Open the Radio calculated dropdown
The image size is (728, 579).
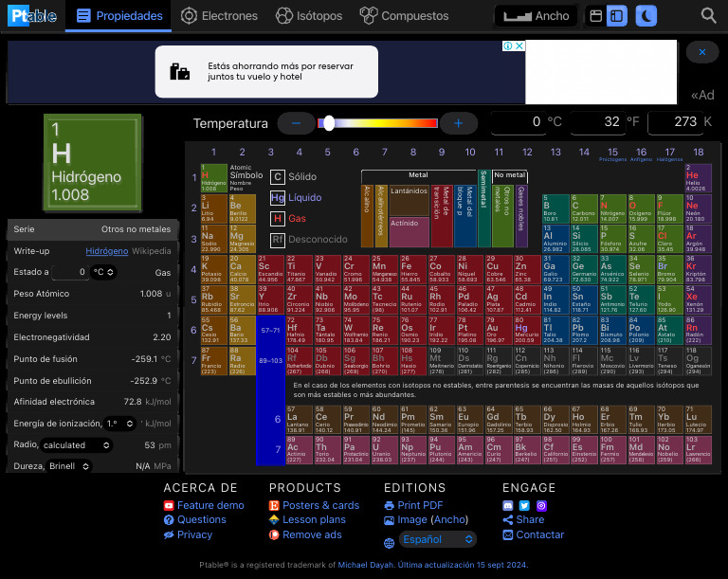pyautogui.click(x=76, y=445)
